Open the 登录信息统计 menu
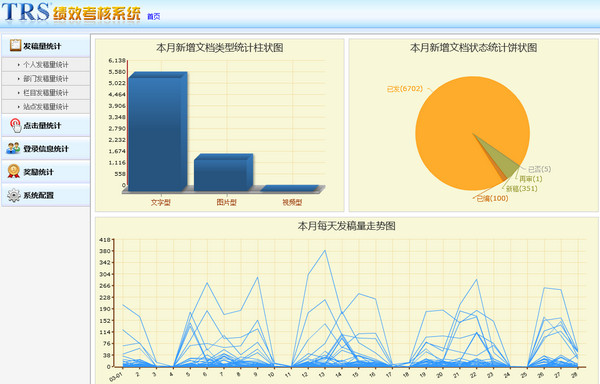 (46, 149)
